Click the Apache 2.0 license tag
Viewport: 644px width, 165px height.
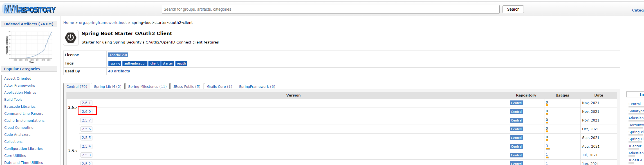click(x=118, y=55)
